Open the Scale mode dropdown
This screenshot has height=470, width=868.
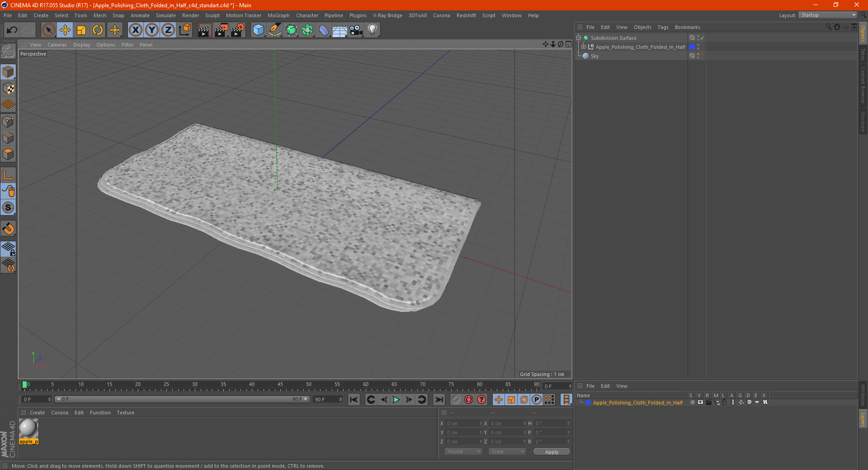(507, 451)
